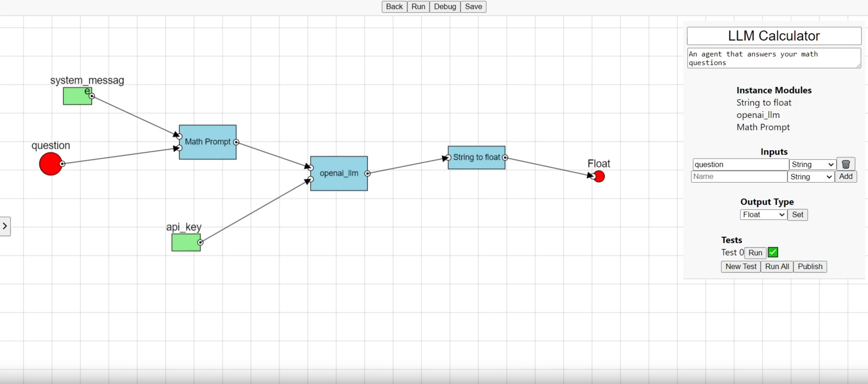Open the String type dropdown beside question
This screenshot has height=384, width=868.
812,164
